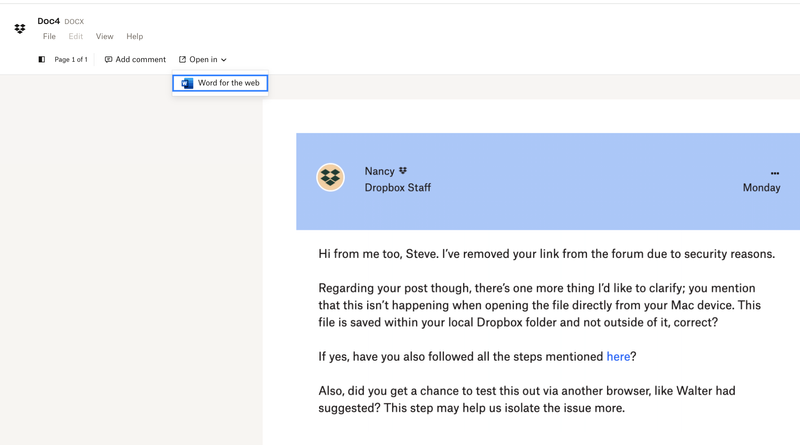Click the Monday timestamp
Viewport: 800px width, 445px height.
[761, 188]
